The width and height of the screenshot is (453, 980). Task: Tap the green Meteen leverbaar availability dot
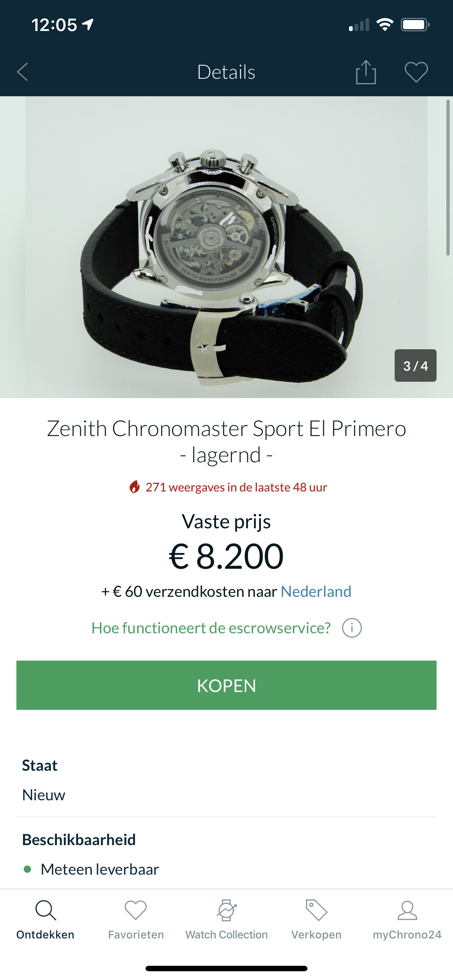pyautogui.click(x=27, y=869)
